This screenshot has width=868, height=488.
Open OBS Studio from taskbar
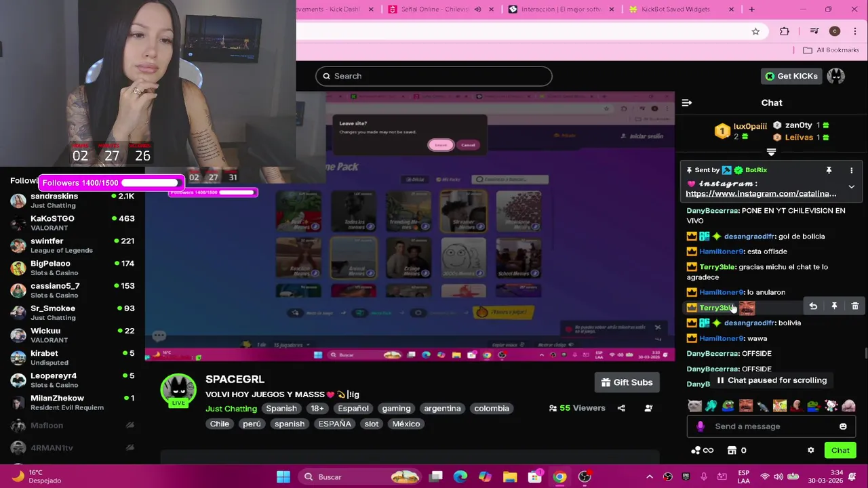tap(585, 476)
